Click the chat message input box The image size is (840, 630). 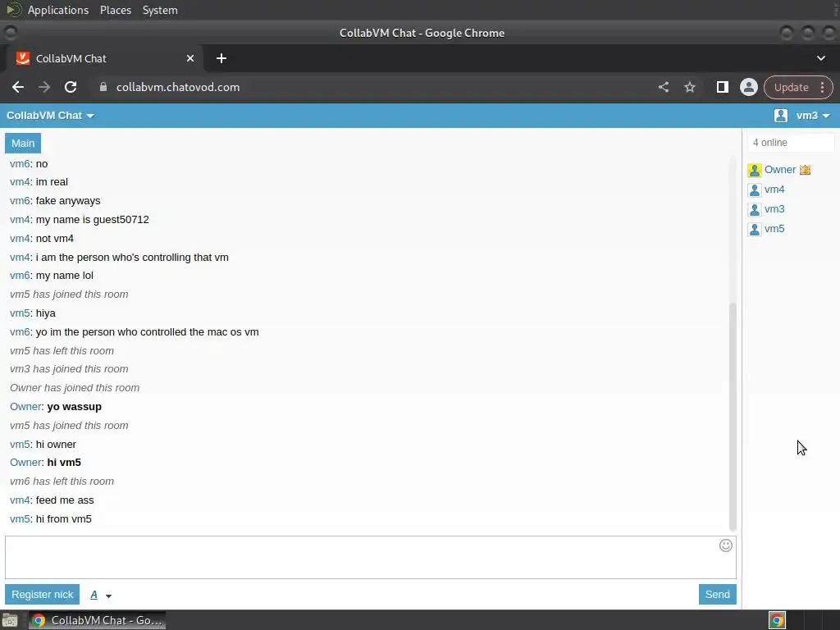pos(371,557)
